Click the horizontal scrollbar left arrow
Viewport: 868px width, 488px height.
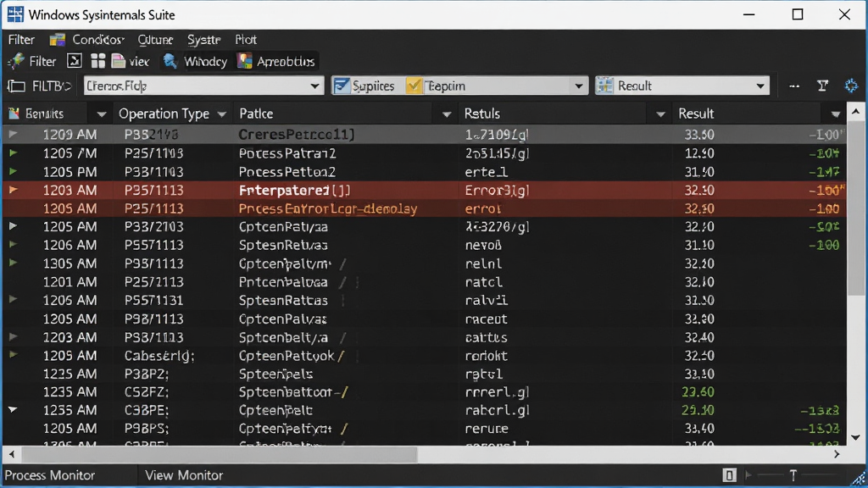(x=12, y=454)
